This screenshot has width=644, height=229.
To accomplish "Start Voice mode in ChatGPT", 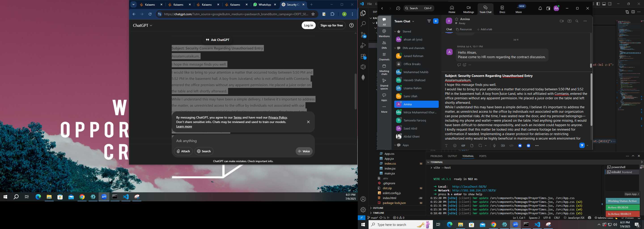I will [x=304, y=151].
